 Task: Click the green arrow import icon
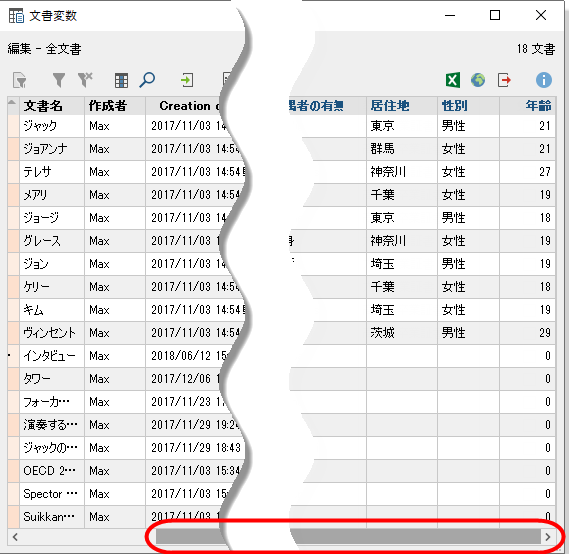(187, 80)
